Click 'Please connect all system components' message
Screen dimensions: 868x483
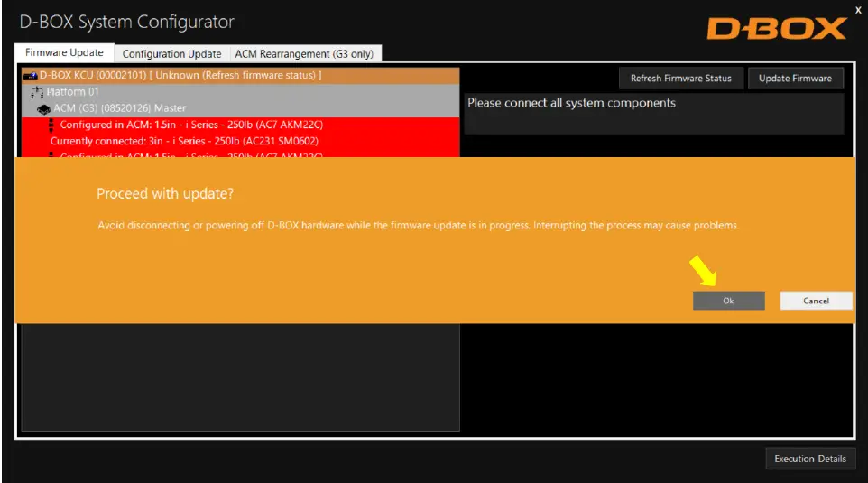pyautogui.click(x=571, y=103)
